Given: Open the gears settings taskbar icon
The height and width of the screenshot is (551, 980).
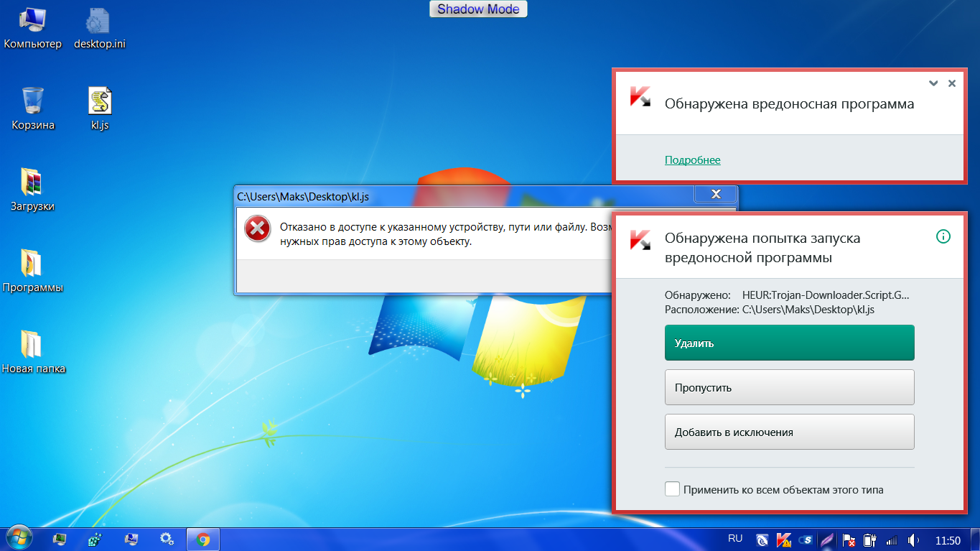Looking at the screenshot, I should (x=167, y=539).
